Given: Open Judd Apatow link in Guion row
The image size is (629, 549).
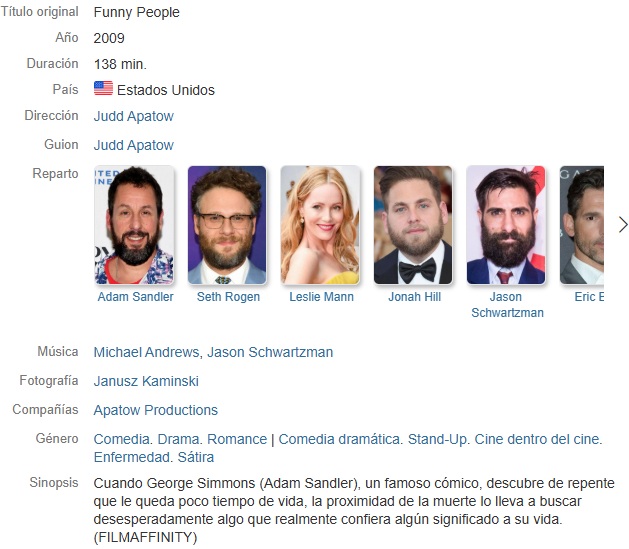Looking at the screenshot, I should click(134, 145).
